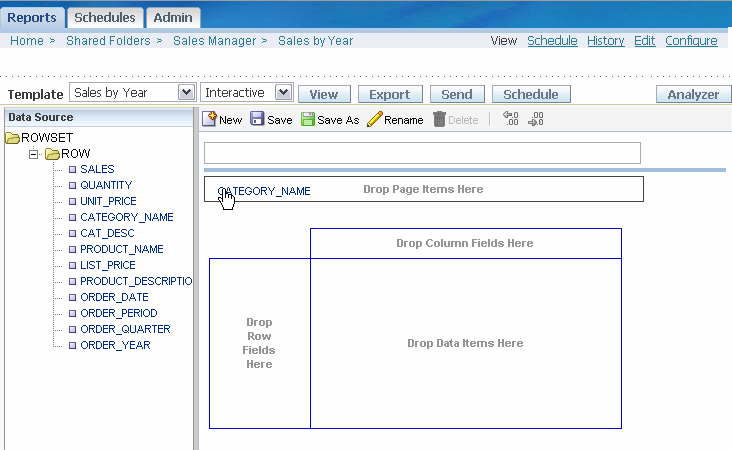Click the ROWSET root node label

(x=47, y=138)
